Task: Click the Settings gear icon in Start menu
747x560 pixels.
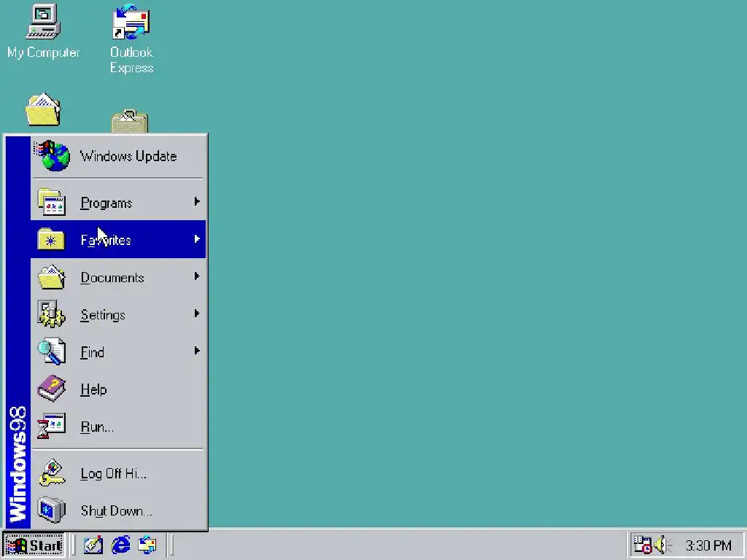Action: [51, 314]
